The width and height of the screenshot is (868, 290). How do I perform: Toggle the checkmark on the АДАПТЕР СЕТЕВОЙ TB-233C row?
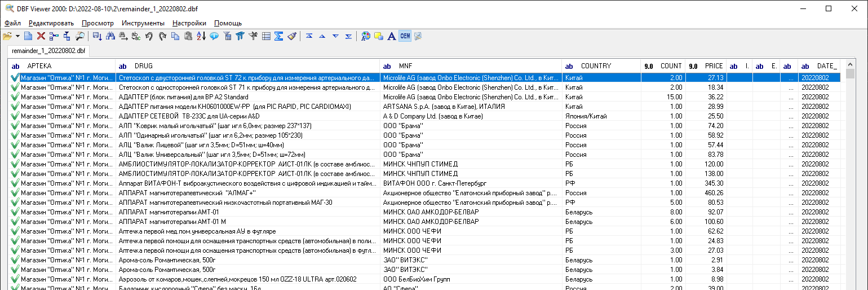pyautogui.click(x=15, y=116)
